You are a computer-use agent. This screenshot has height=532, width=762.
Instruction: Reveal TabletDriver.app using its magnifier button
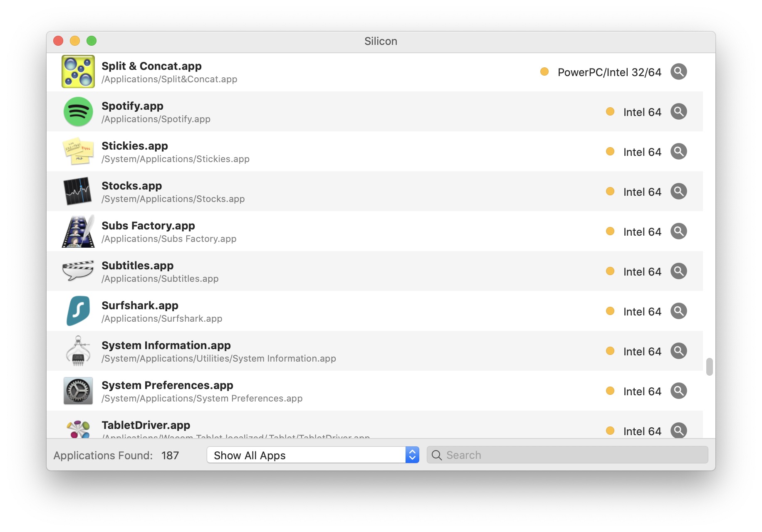(x=678, y=430)
